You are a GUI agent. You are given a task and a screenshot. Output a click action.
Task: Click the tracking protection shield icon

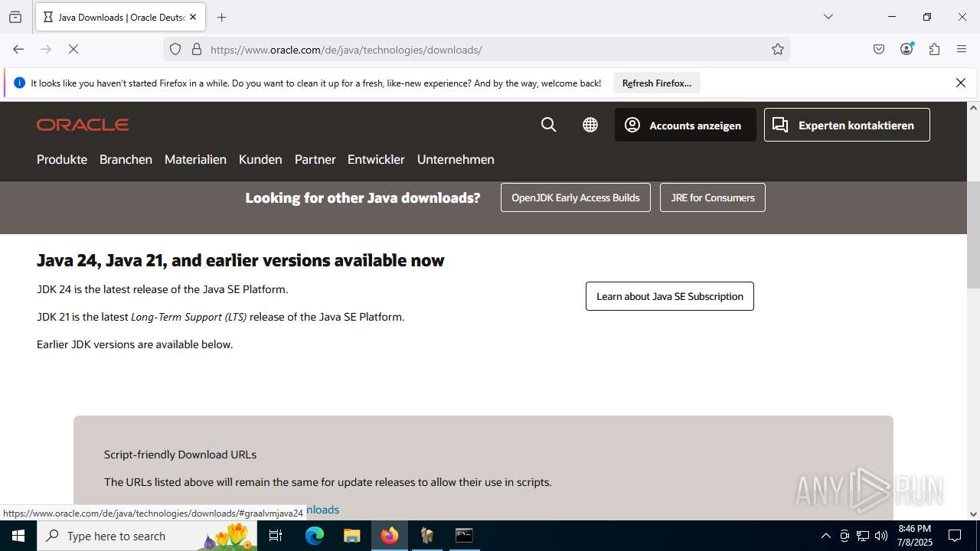175,49
